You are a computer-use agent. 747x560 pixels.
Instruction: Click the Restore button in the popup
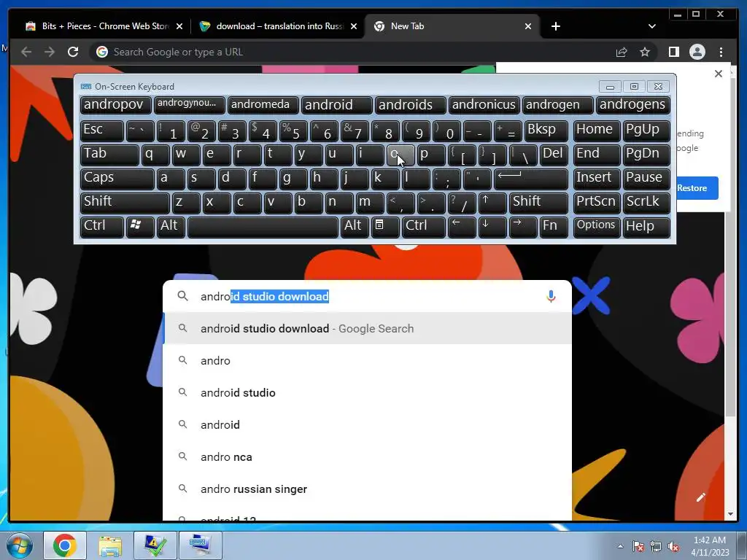pos(695,188)
